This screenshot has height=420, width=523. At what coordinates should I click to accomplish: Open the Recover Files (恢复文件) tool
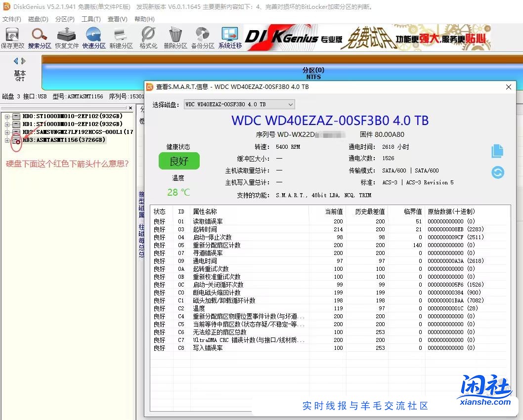click(x=67, y=38)
